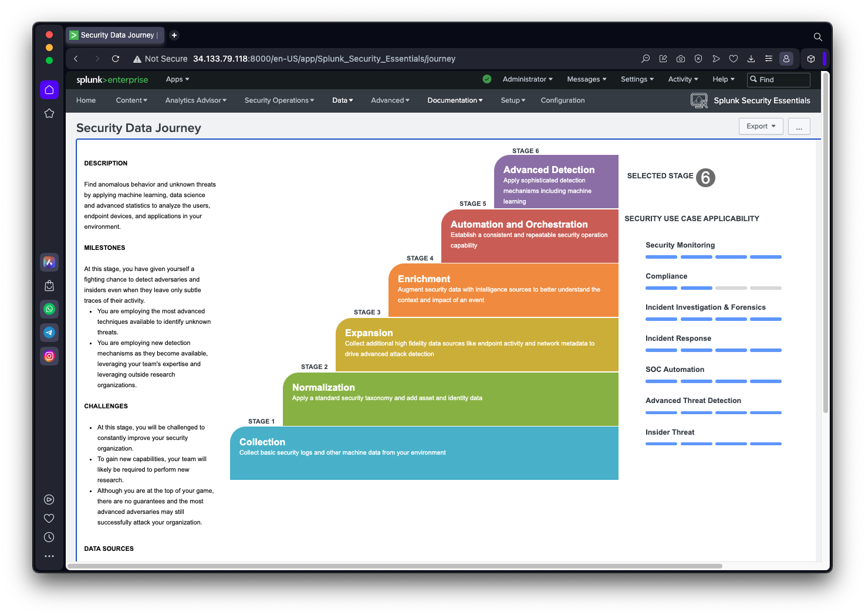Click the ellipsis more options button
The image size is (865, 616).
click(799, 126)
